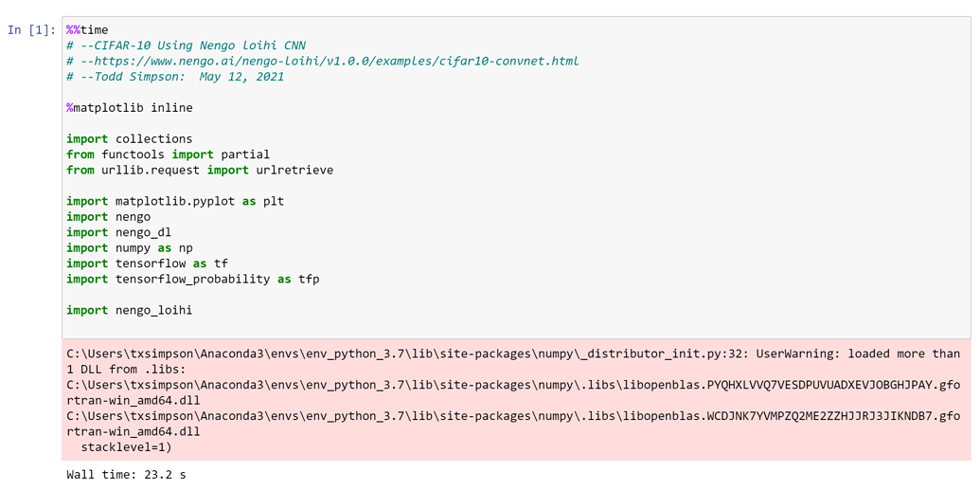Click the nengo.ai cifar10-convnet URL comment
This screenshot has width=980, height=490.
point(323,62)
